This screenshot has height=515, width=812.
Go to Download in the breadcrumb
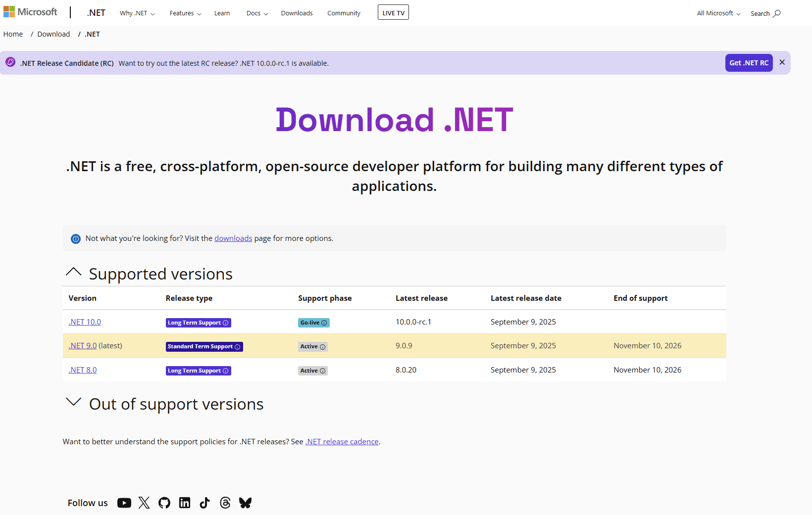coord(53,34)
